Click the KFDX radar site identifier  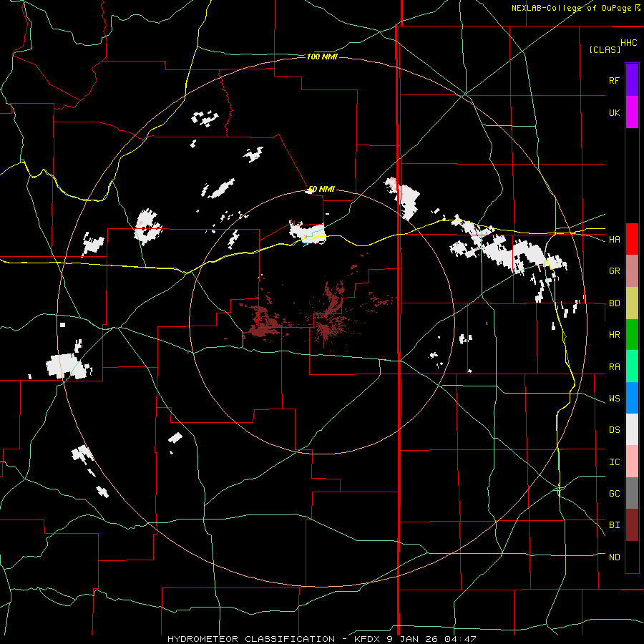(368, 639)
